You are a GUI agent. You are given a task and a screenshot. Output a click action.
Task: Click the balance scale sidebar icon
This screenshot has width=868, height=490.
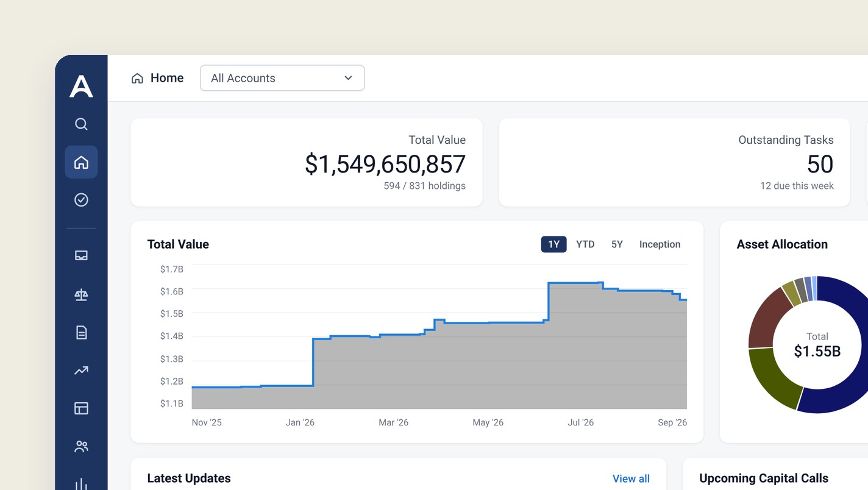(81, 295)
